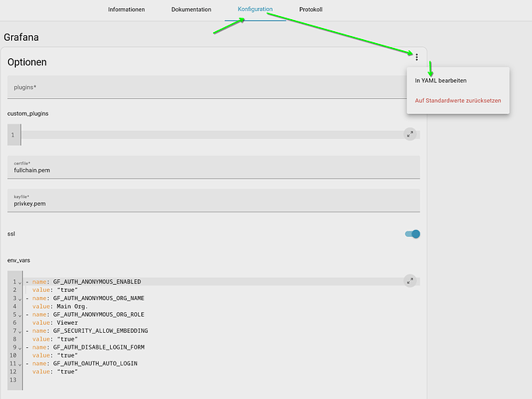Select 'Auf Standardwerte zurücksetzen' menu entry

pos(458,101)
